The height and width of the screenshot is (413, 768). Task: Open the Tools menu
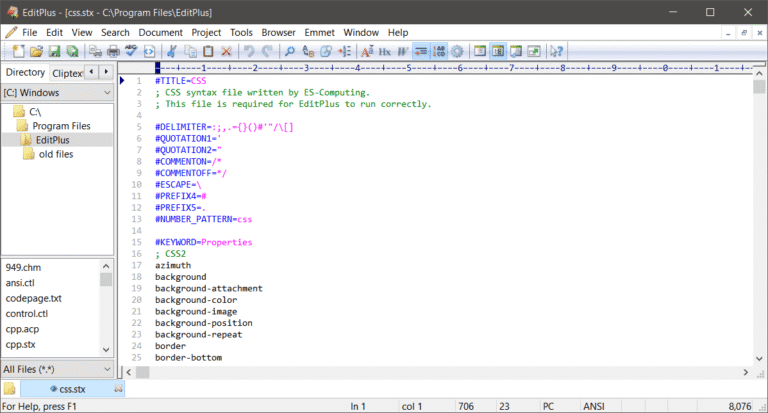pos(241,33)
